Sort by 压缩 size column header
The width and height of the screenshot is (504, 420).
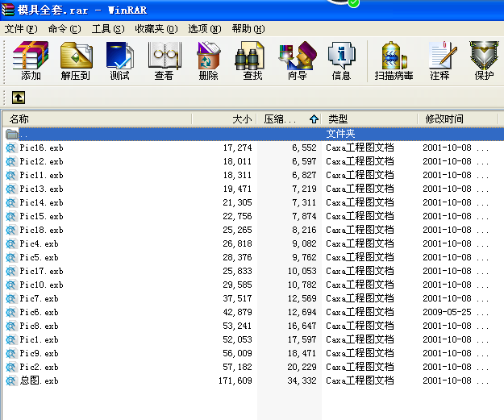289,119
